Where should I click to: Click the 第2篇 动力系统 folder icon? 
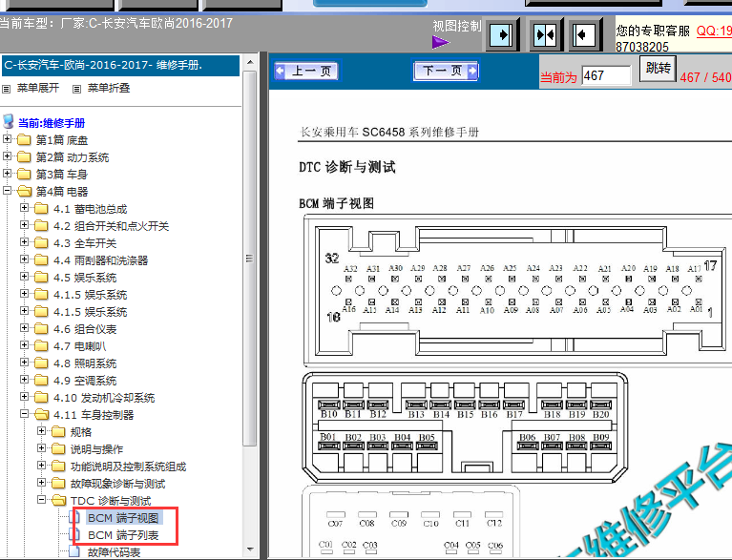(x=24, y=156)
